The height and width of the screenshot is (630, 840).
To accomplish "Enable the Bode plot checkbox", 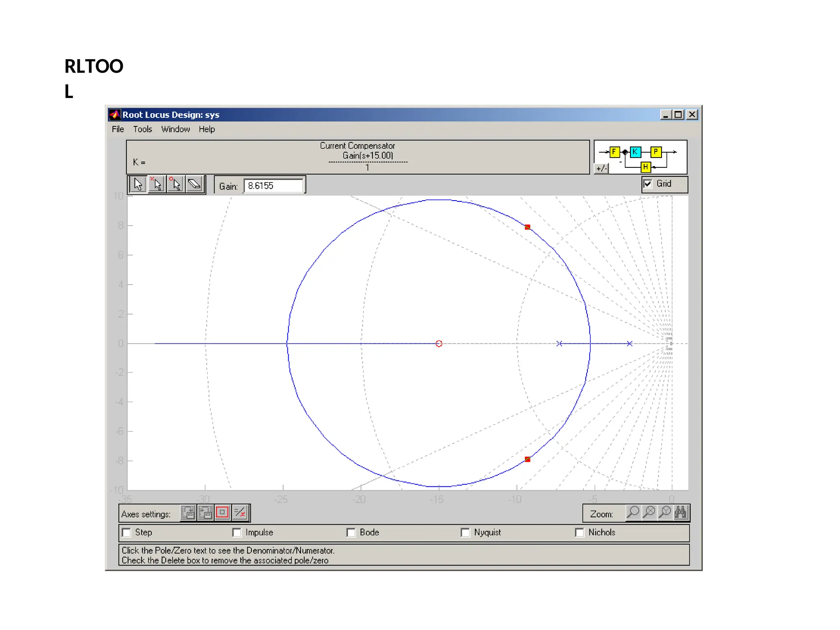I will [351, 532].
